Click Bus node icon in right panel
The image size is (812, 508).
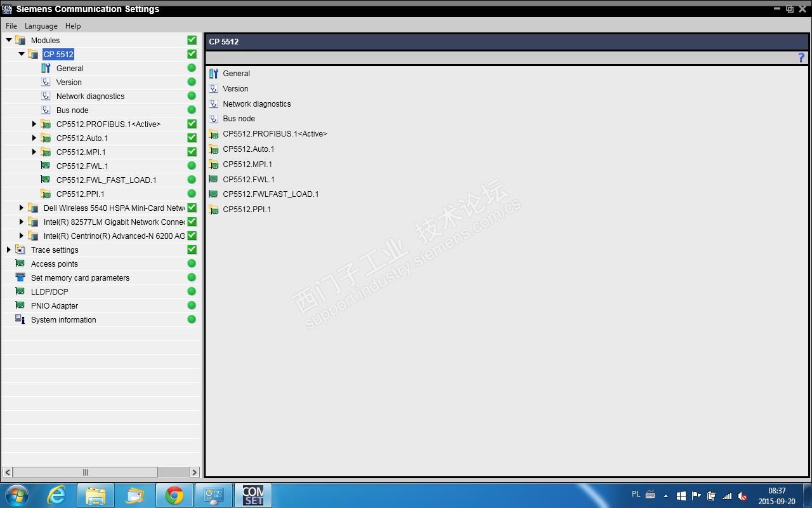pyautogui.click(x=214, y=119)
